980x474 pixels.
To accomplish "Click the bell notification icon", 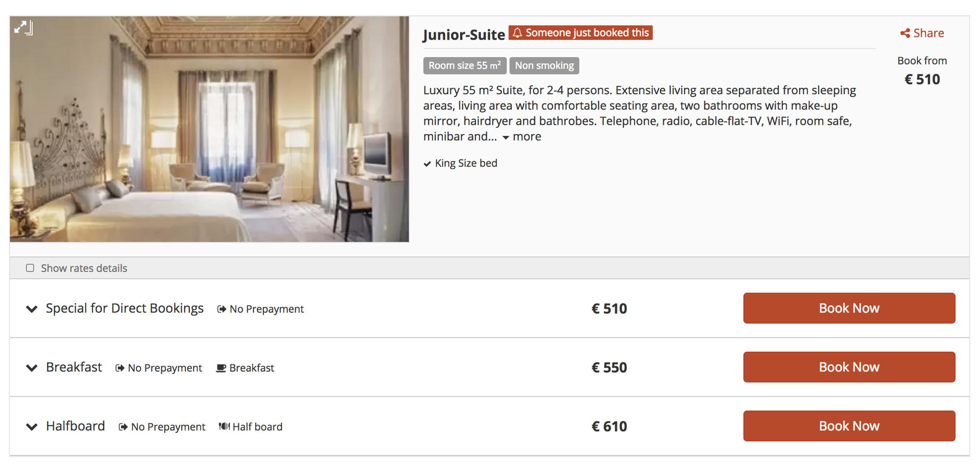I will point(517,33).
